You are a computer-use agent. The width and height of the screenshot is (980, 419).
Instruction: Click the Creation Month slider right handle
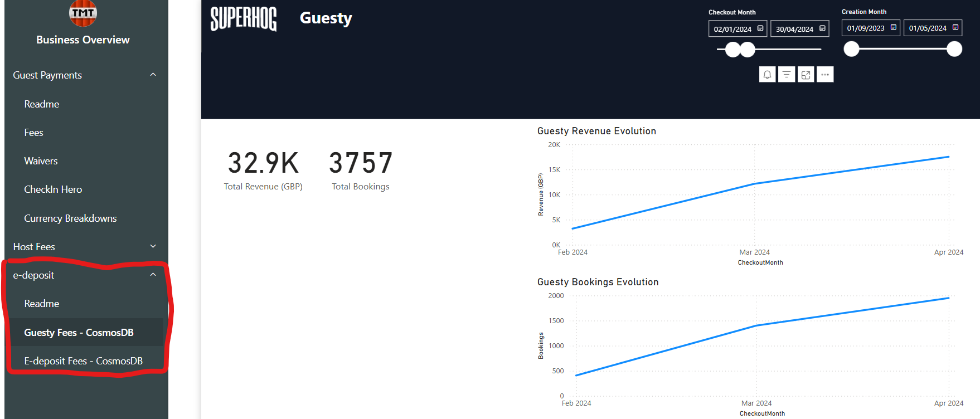pos(954,49)
